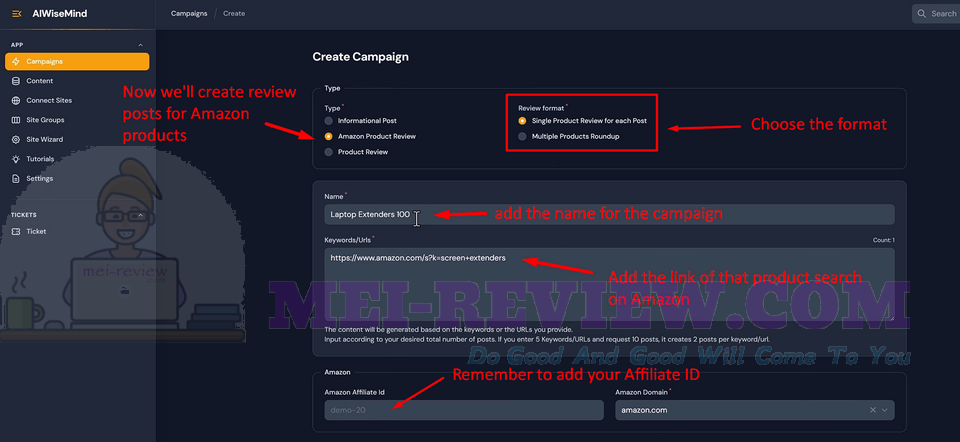Choose Multiple Products Roundup format

522,137
